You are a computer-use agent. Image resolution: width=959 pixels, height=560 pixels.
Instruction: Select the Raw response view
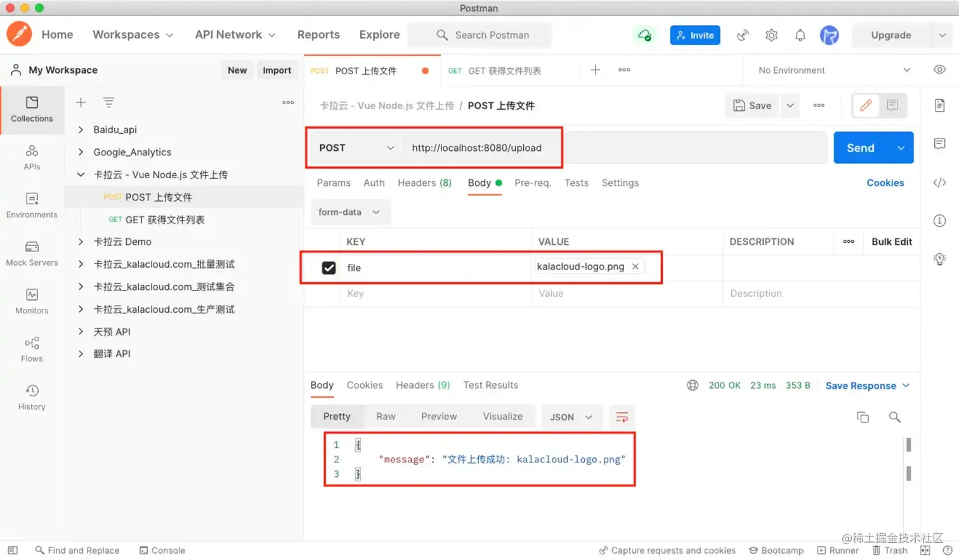(386, 416)
